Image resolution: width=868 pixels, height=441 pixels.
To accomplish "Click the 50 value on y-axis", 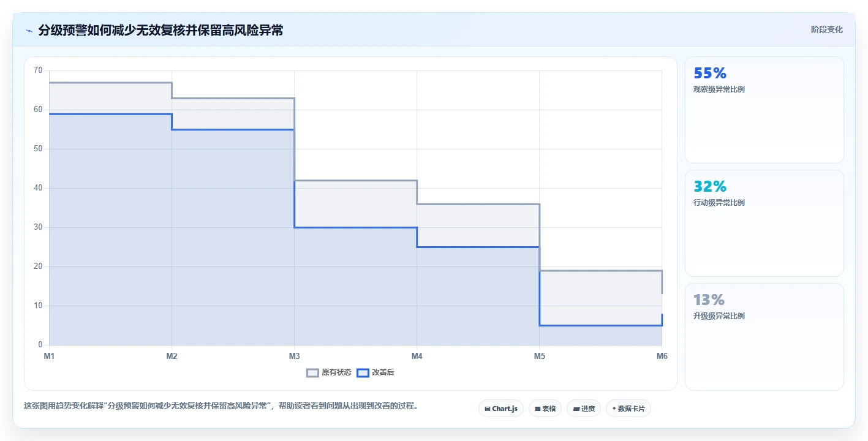I will tap(38, 149).
